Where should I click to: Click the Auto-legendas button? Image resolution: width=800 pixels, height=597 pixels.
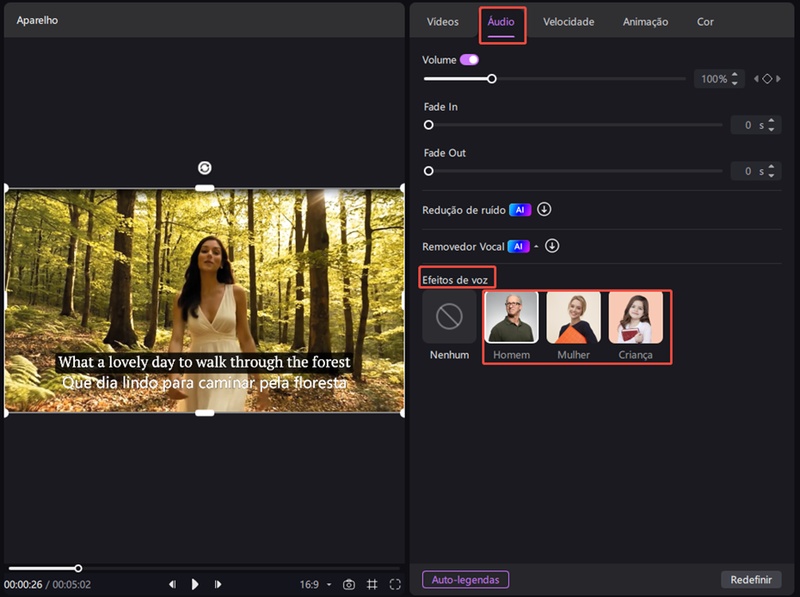pyautogui.click(x=466, y=580)
